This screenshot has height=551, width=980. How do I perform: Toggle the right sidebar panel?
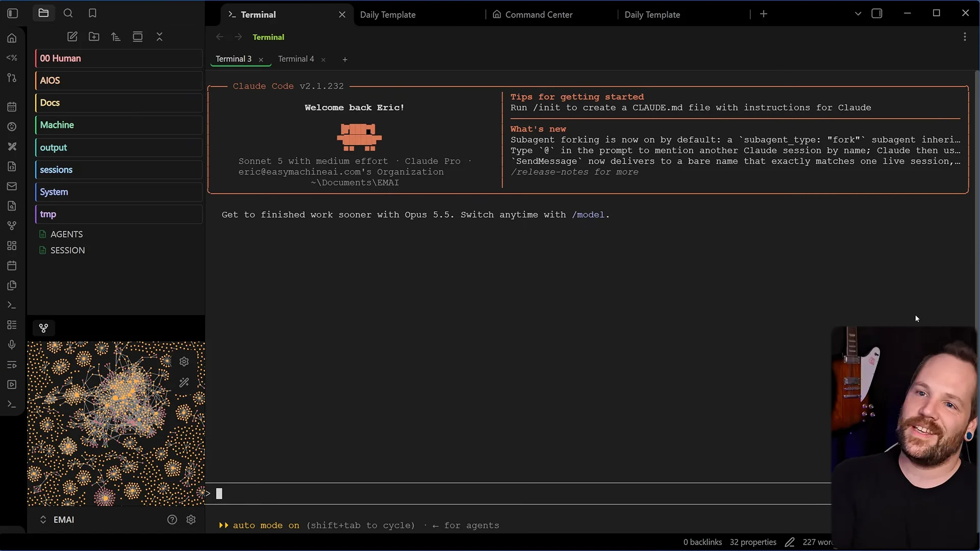(x=877, y=14)
